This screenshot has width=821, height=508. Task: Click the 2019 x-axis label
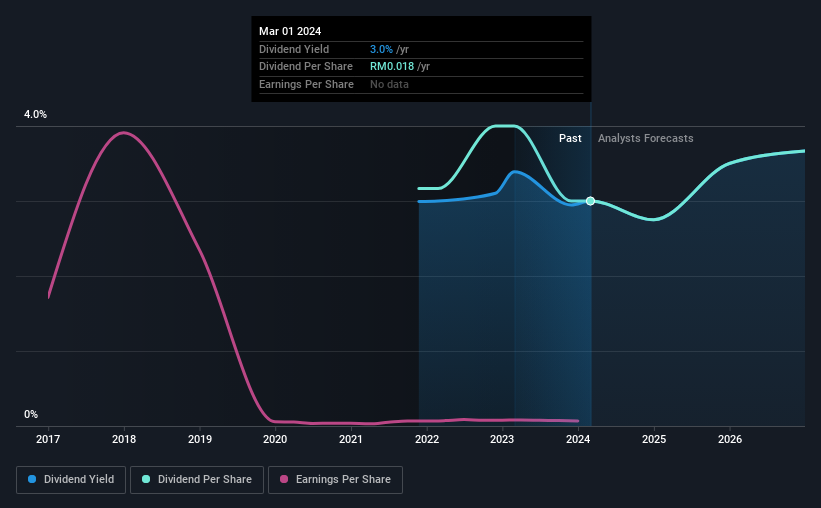(200, 439)
